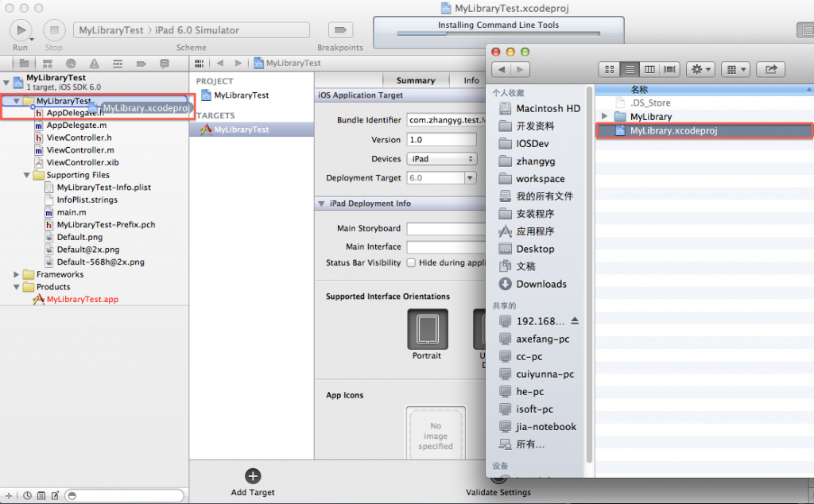Collapse the MyLibraryTest group folder
Viewport: 814px width, 504px height.
pos(17,101)
